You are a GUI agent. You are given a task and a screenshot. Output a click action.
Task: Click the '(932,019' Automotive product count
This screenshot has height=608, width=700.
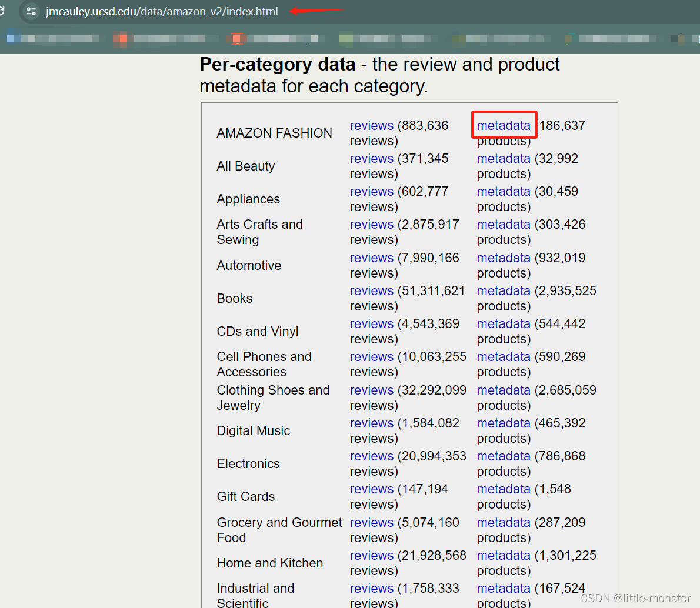coord(559,258)
